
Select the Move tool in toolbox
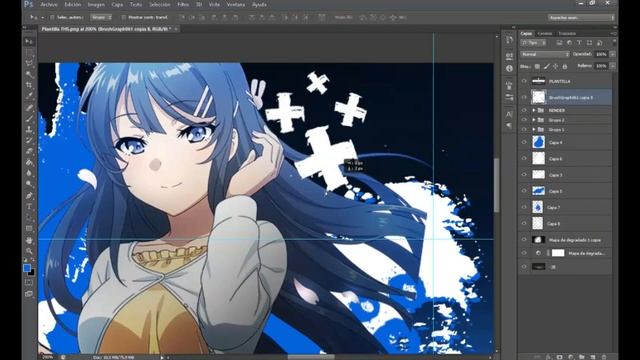(x=29, y=41)
